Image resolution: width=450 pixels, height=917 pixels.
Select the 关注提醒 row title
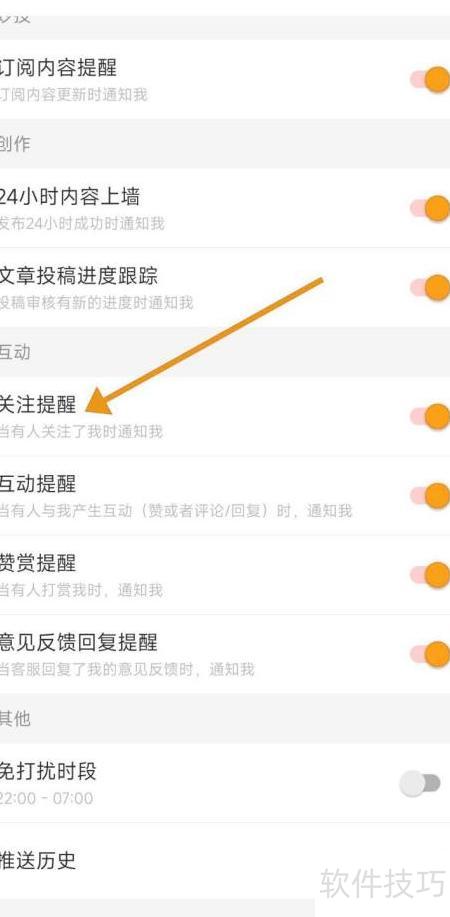point(38,405)
